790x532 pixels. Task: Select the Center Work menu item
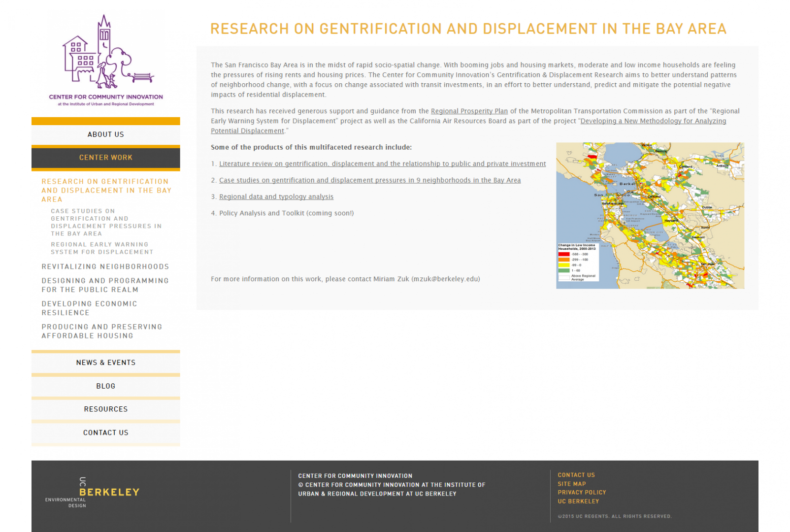106,158
